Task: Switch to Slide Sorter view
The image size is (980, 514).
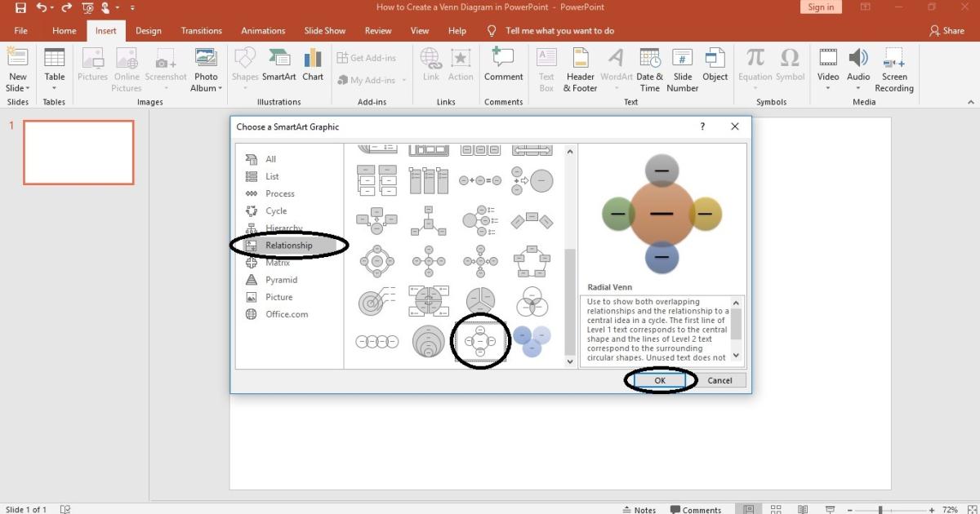Action: pyautogui.click(x=775, y=508)
